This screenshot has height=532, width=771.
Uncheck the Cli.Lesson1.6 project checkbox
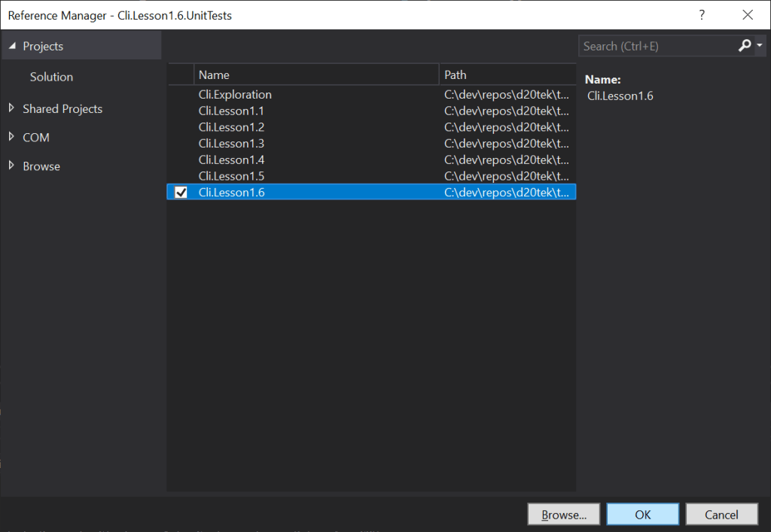[x=181, y=193]
